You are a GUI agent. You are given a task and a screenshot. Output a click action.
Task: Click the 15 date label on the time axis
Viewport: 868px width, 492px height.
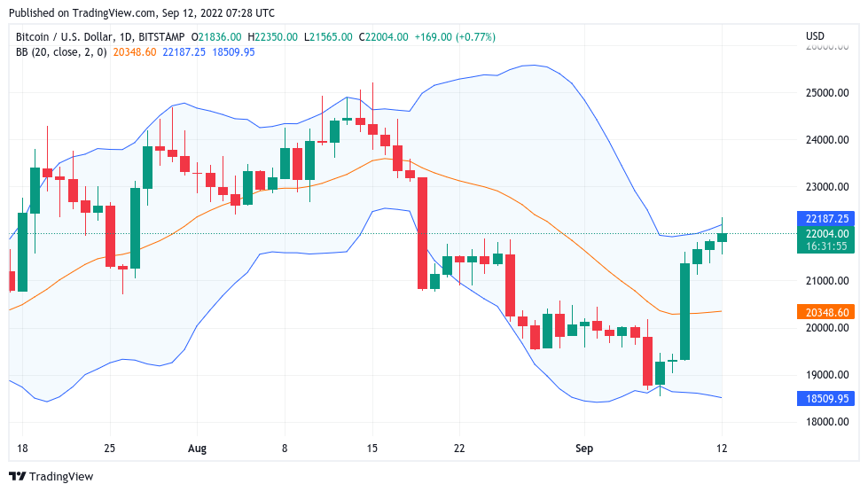372,449
